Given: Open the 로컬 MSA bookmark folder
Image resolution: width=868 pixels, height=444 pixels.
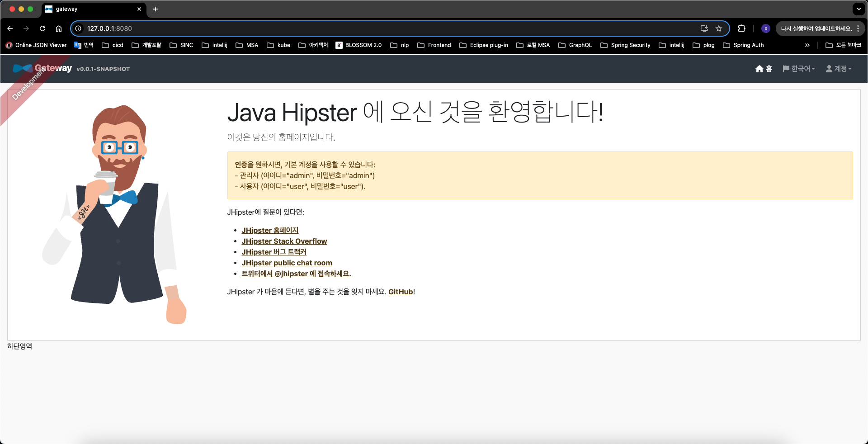Looking at the screenshot, I should pyautogui.click(x=533, y=45).
